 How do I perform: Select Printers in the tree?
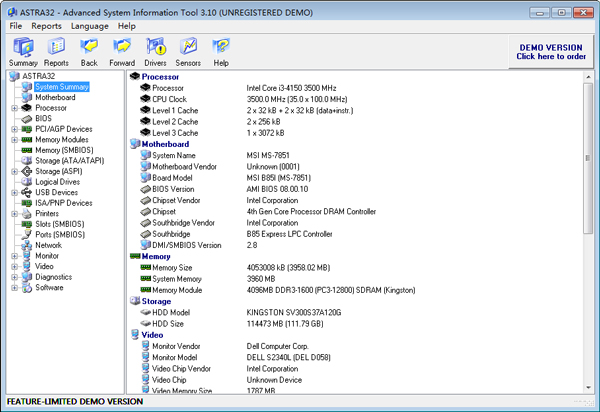(x=47, y=213)
